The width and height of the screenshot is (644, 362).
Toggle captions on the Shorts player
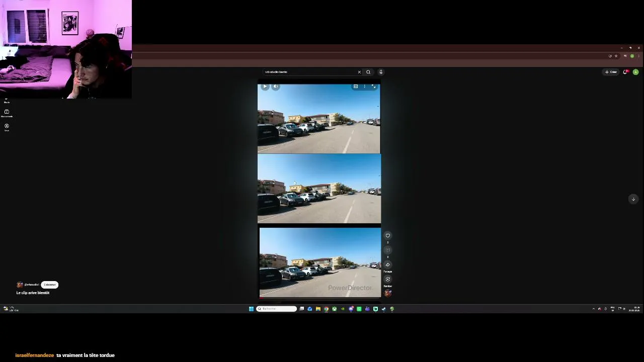point(356,86)
